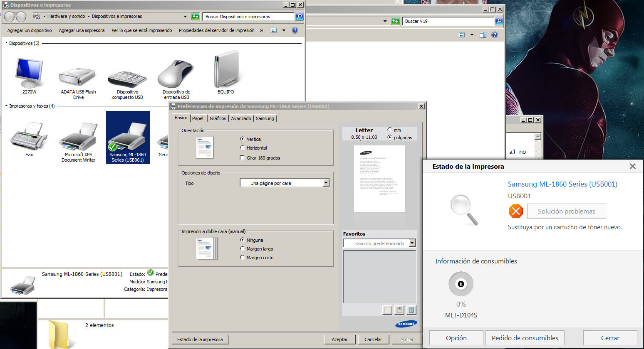Image resolution: width=644 pixels, height=349 pixels.
Task: Select the EQUIPO computer icon
Action: pos(226,69)
